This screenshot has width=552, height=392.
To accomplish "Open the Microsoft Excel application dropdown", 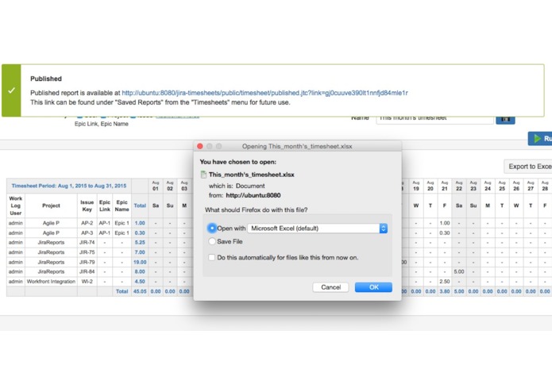I will tap(317, 229).
